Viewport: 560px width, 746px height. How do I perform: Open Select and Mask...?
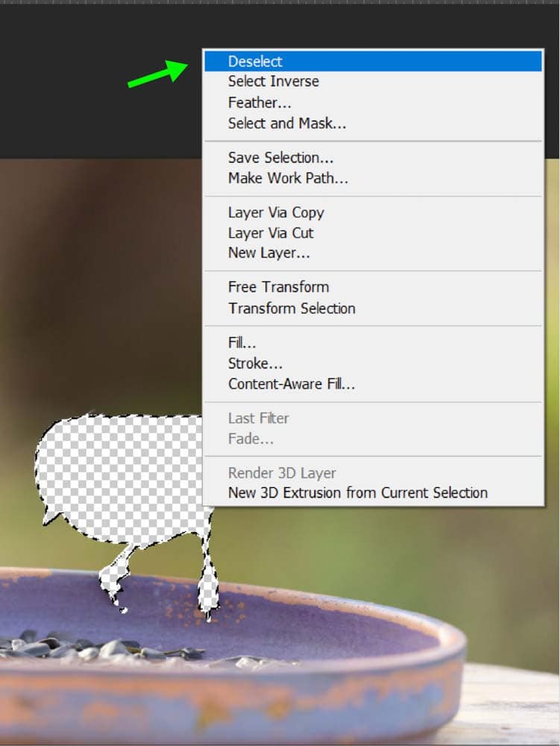(373, 123)
